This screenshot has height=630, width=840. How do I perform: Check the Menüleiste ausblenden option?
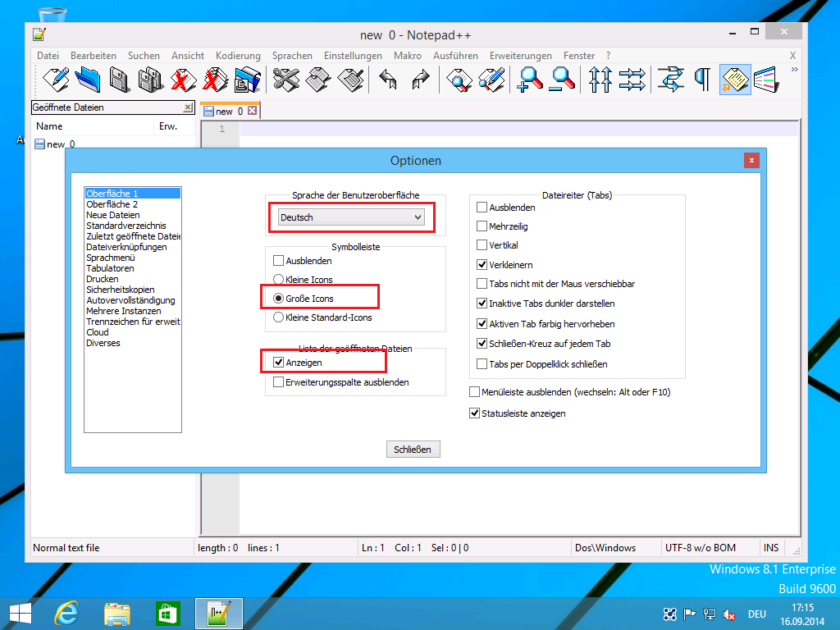tap(475, 392)
